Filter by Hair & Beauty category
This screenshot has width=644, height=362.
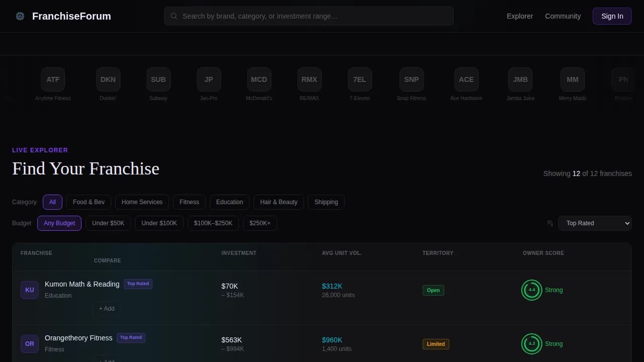[279, 202]
